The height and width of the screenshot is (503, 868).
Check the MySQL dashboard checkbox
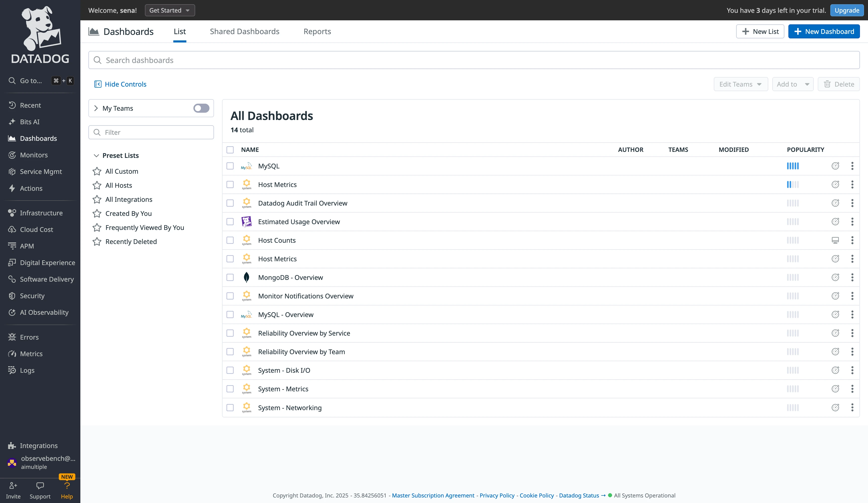pos(230,166)
